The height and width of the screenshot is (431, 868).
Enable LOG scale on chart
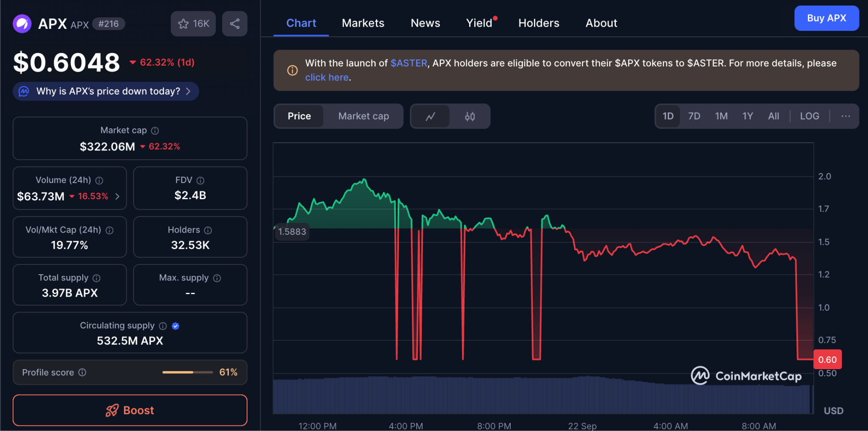809,116
